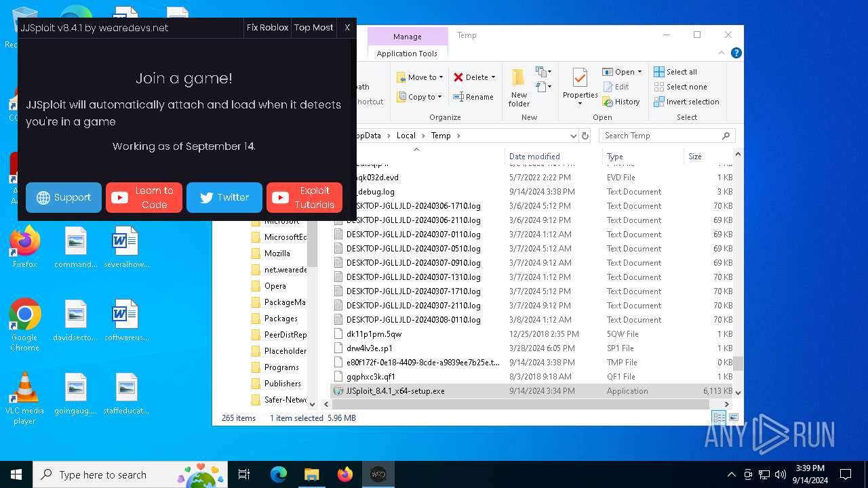Viewport: 868px width, 488px height.
Task: Open the Windows Start menu
Action: click(16, 474)
